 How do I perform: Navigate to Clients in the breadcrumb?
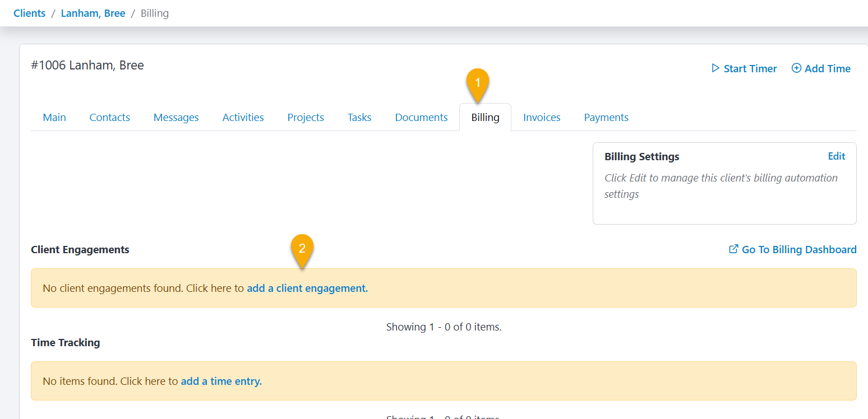click(30, 13)
